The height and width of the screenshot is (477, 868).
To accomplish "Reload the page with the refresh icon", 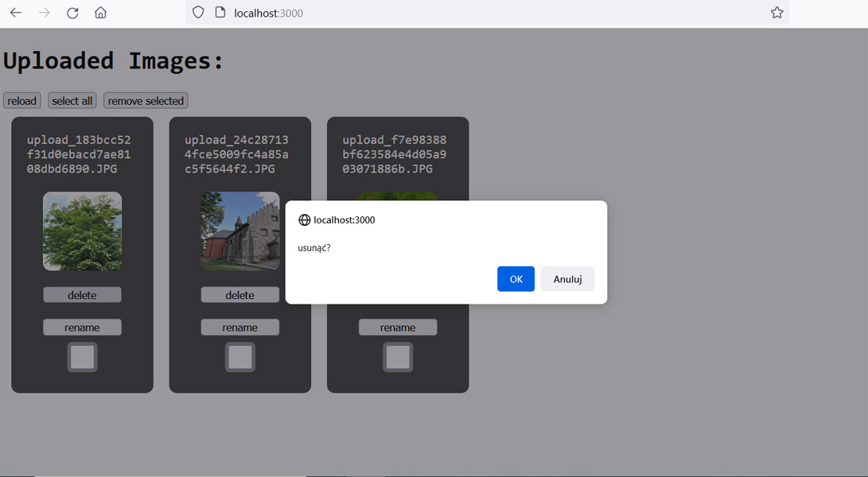I will click(72, 13).
